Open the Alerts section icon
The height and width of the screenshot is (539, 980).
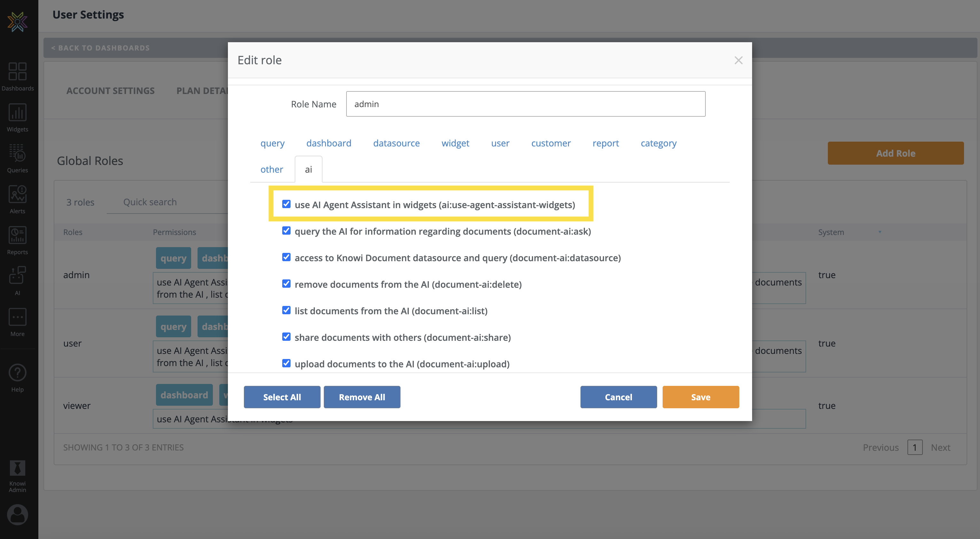coord(18,199)
